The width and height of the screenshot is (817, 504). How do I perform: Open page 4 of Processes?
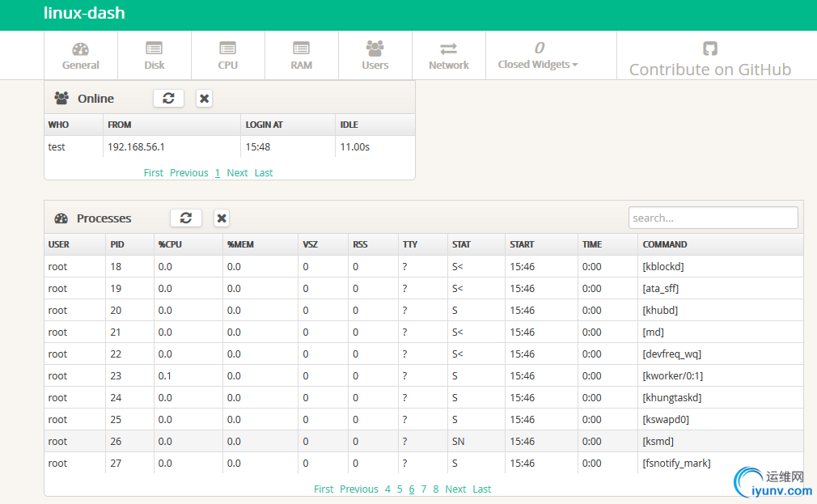(x=387, y=489)
